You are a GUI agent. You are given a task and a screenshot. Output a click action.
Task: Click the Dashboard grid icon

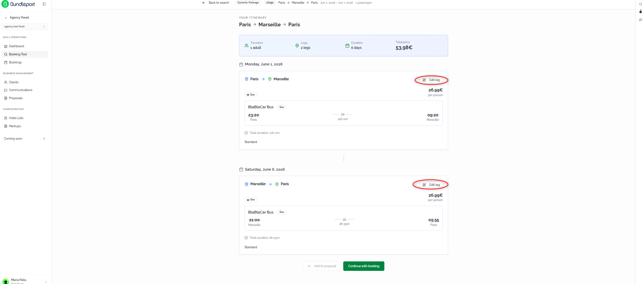point(6,47)
